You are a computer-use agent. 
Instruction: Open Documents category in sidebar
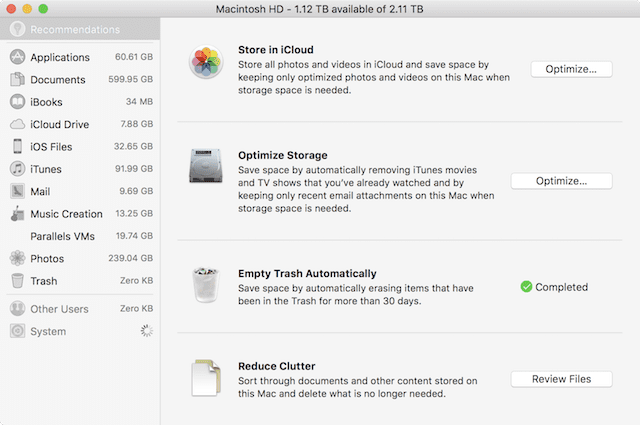pyautogui.click(x=57, y=80)
